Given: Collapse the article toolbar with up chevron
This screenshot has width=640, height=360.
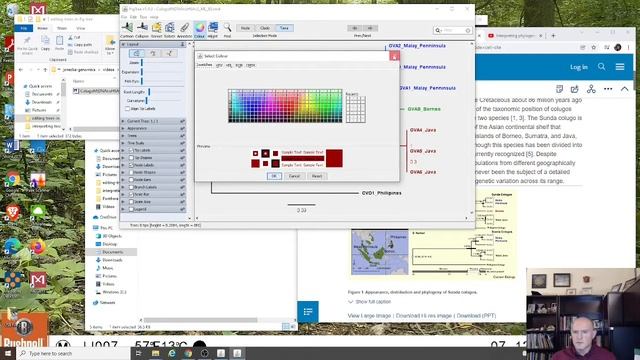Looking at the screenshot, I should (x=624, y=89).
